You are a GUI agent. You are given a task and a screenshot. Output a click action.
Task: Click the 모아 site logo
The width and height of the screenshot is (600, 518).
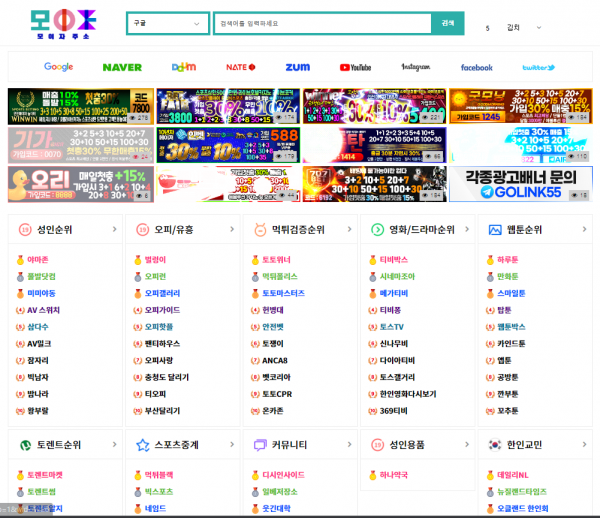point(64,24)
